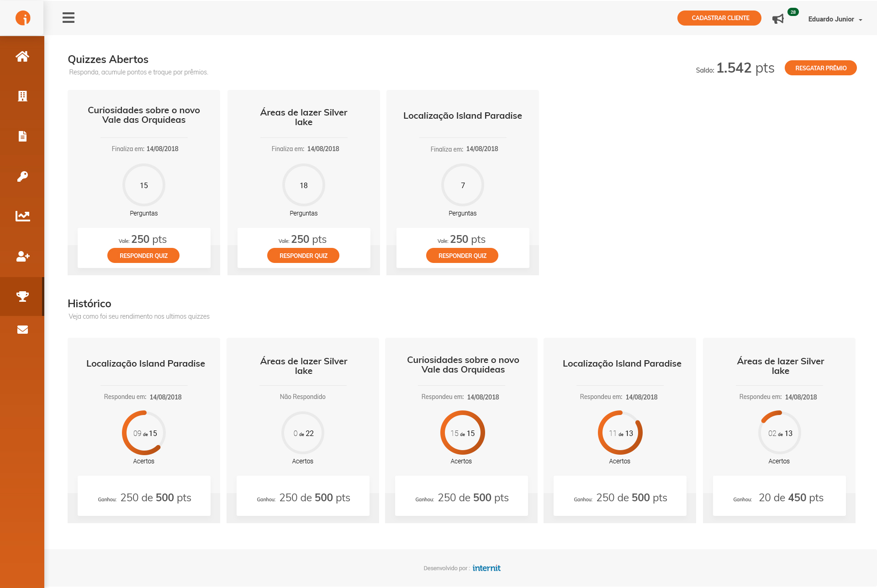Viewport: 877px width, 588px height.
Task: Start the Localização Island Paradise open quiz
Action: tap(462, 256)
